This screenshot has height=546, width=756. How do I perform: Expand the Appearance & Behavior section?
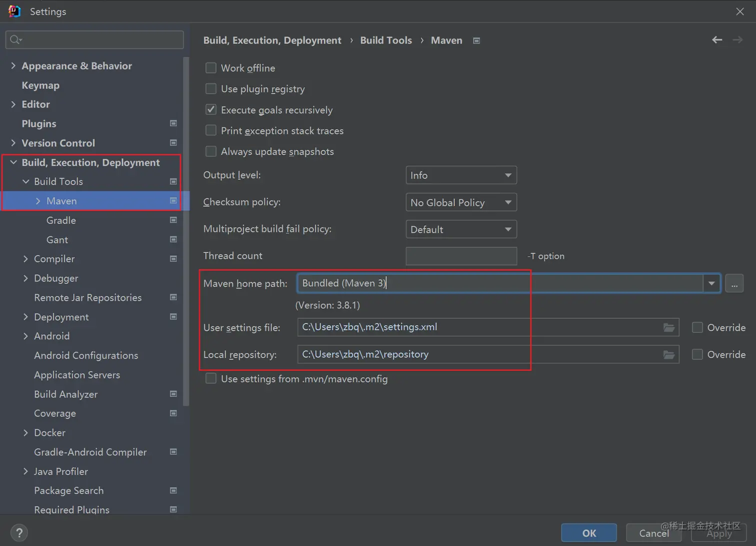pos(13,66)
